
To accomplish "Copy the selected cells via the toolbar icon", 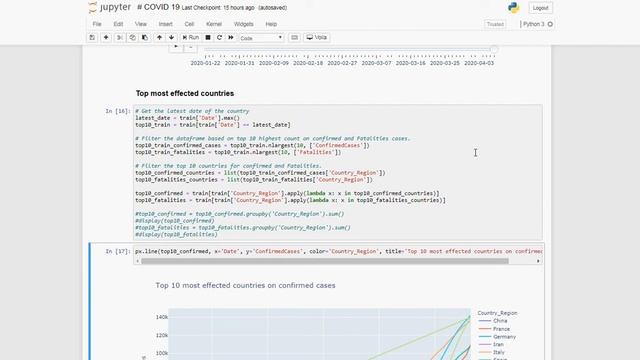I will tap(132, 38).
